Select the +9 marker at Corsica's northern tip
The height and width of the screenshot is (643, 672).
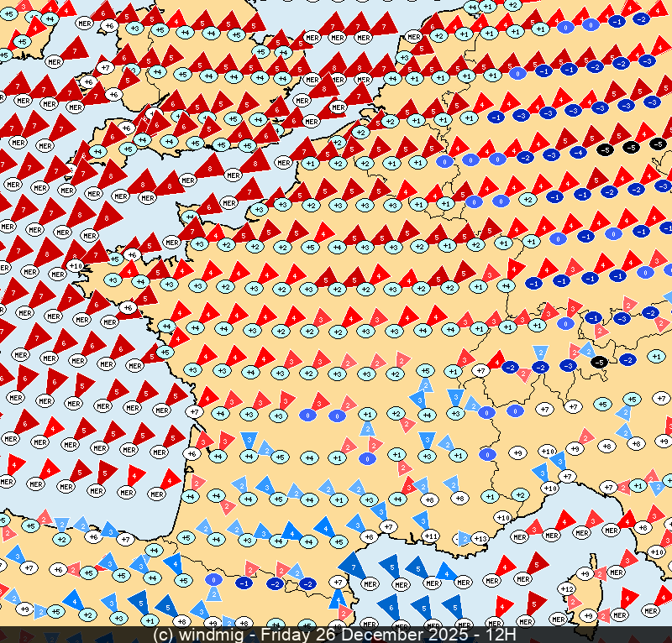(586, 573)
